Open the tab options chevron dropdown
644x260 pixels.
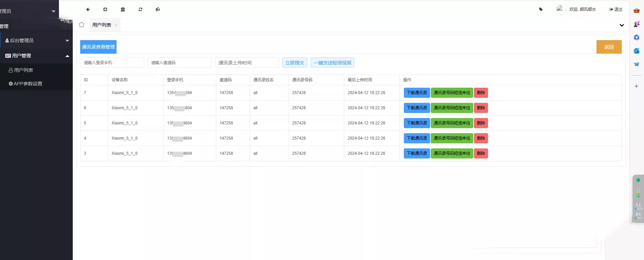621,25
